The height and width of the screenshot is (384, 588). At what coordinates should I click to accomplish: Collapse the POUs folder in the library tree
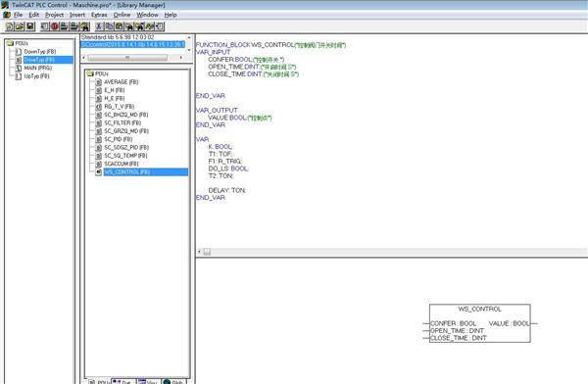(x=90, y=73)
